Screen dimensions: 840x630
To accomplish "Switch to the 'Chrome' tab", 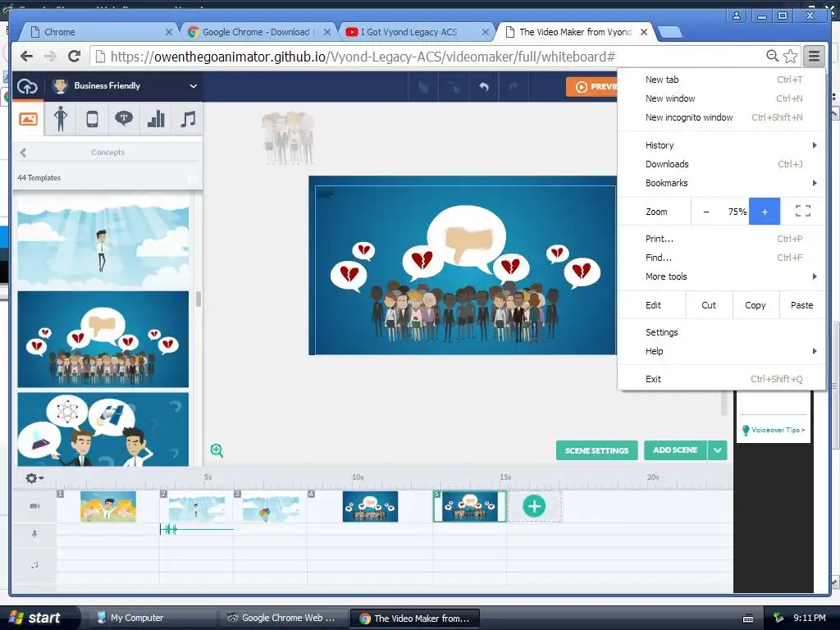I will [99, 32].
